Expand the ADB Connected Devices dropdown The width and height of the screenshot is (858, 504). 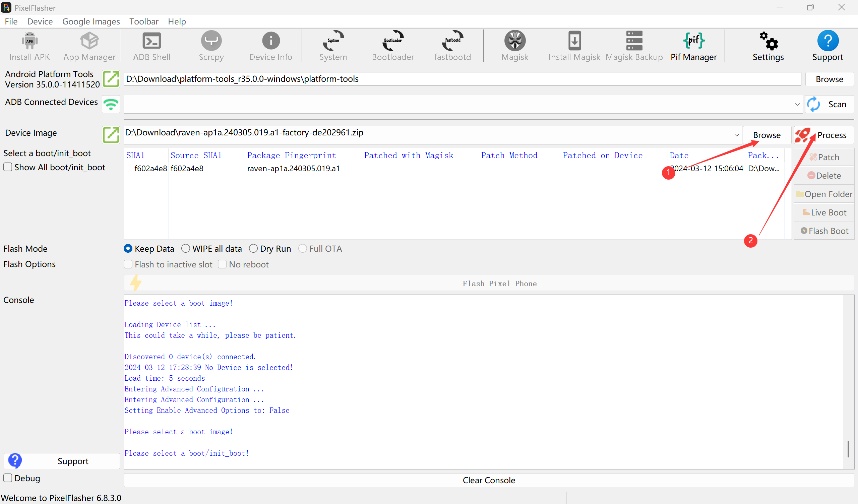797,104
